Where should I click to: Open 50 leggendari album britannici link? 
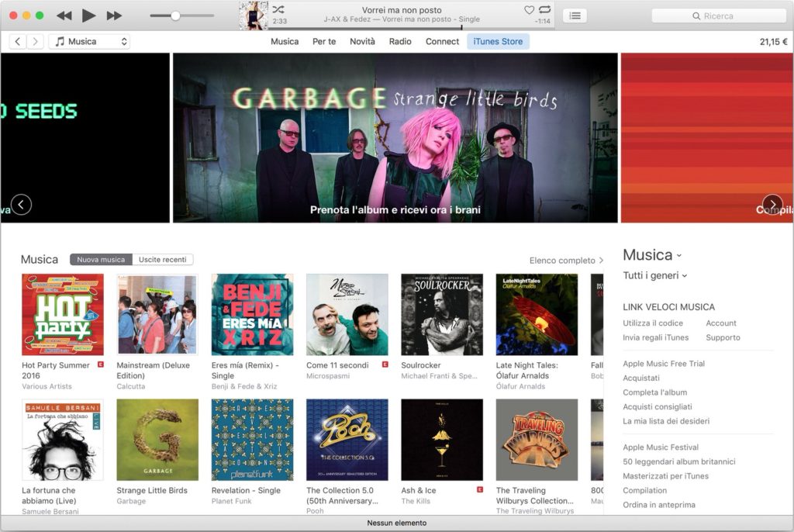(679, 461)
